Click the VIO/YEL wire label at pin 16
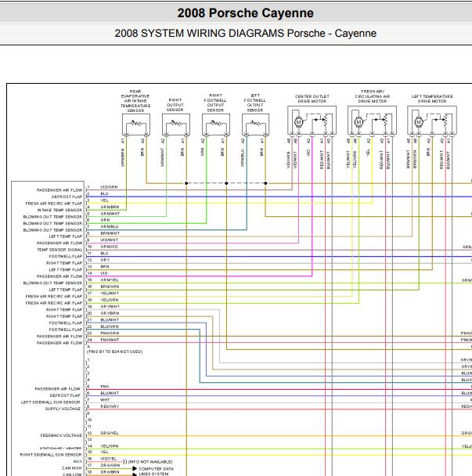This screenshot has width=472, height=476. coord(108,459)
